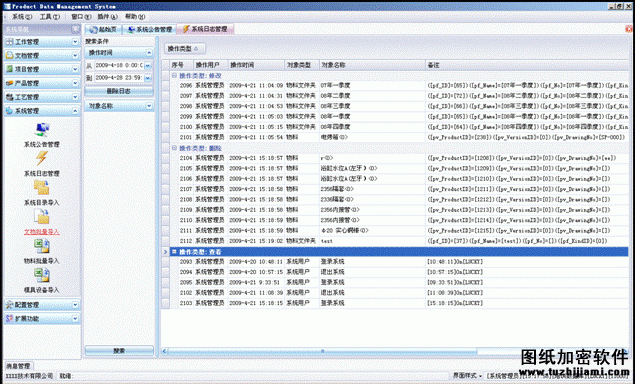Open the 消息管理 tab at the bottom
This screenshot has width=635, height=384.
18,366
